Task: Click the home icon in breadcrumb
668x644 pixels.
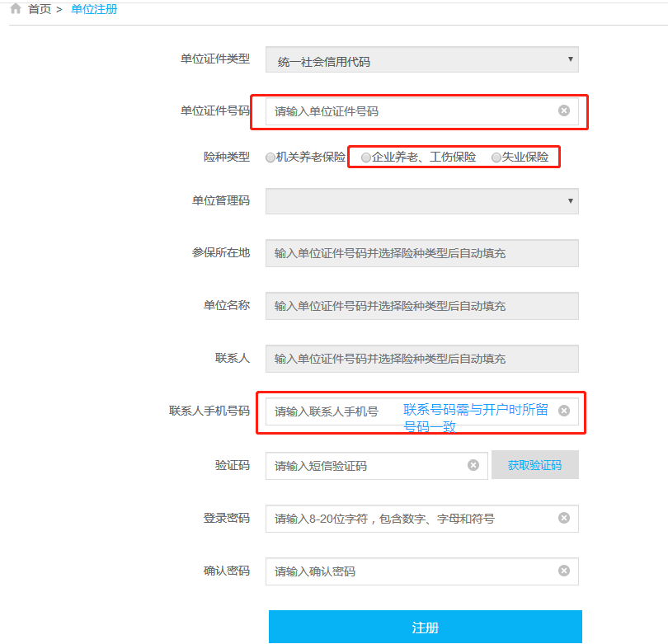Action: [16, 8]
